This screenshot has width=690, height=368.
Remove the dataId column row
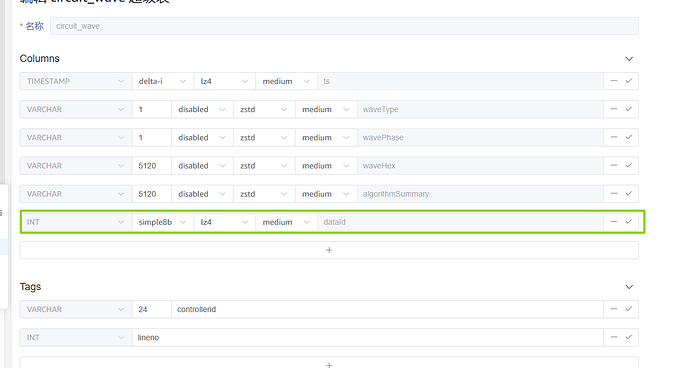(x=614, y=222)
